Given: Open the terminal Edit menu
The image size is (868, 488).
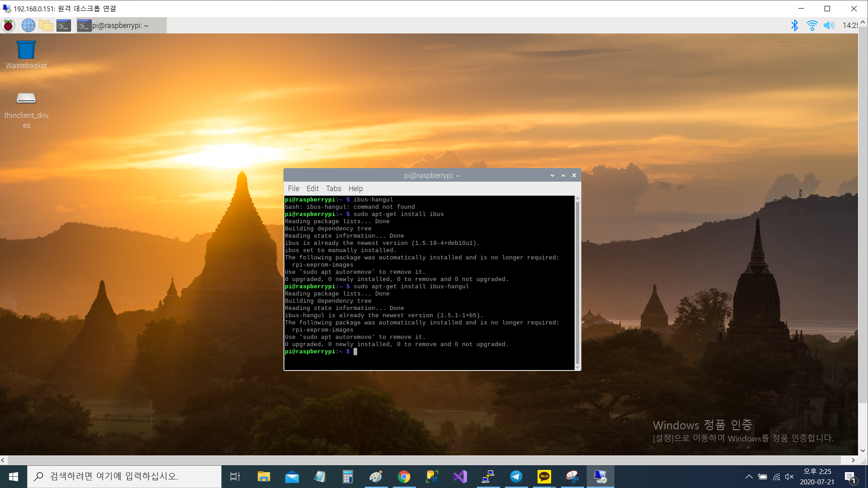Looking at the screenshot, I should [312, 188].
